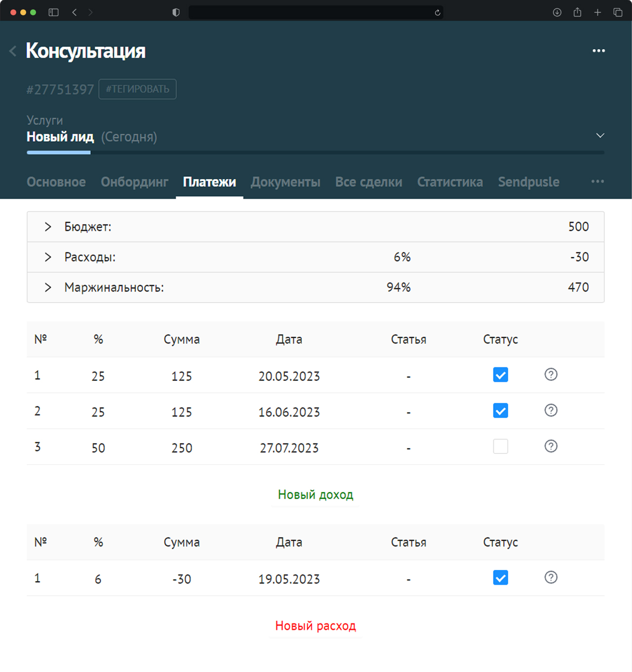The image size is (632, 672).
Task: Expand the Бюджет section
Action: coord(48,227)
